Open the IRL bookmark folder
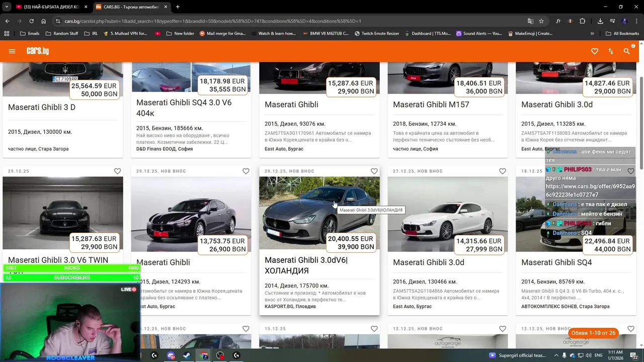The image size is (644, 362). point(91,34)
